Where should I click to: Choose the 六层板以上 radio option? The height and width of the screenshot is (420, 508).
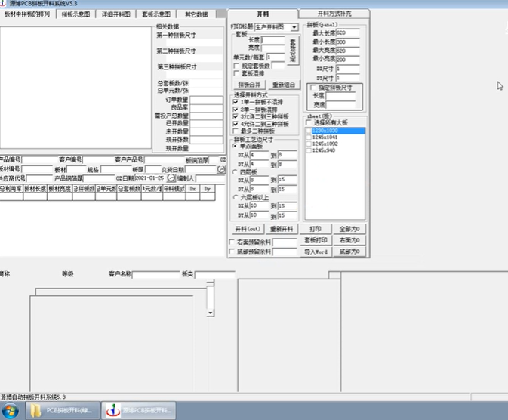234,197
